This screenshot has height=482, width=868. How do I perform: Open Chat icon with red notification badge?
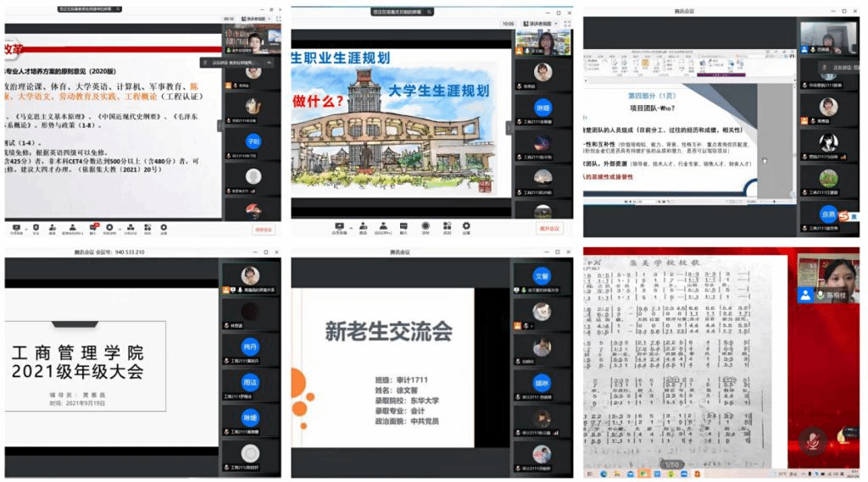click(93, 226)
